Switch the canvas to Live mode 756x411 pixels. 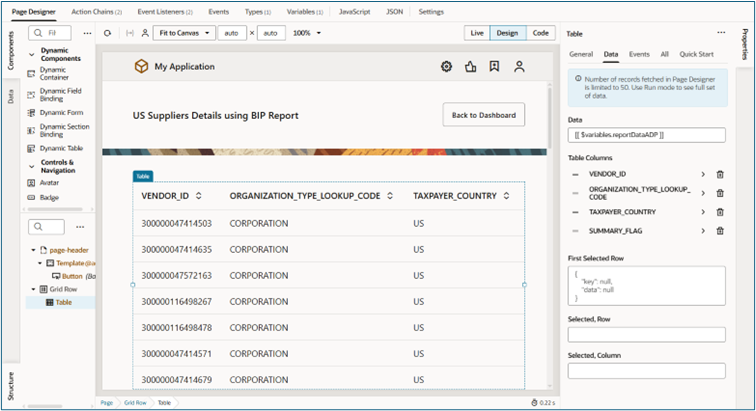tap(477, 33)
